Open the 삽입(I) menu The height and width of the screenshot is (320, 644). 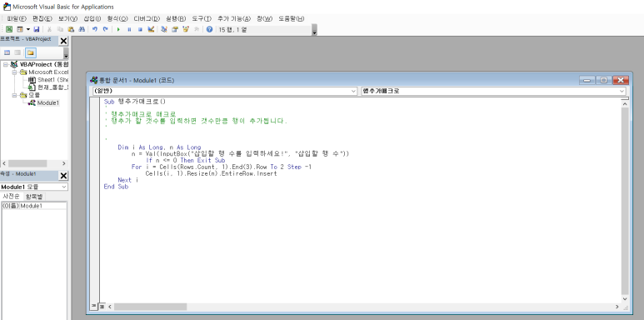coord(92,18)
